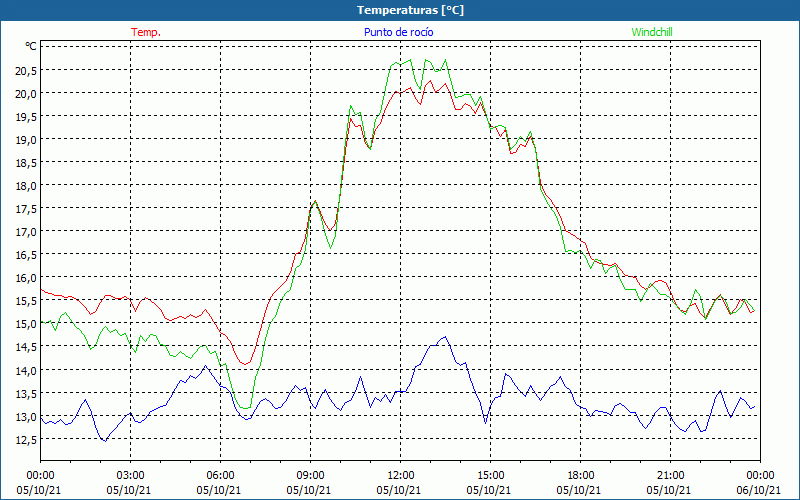The image size is (800, 500).
Task: Click the 03:00 time axis label
Action: [x=131, y=475]
